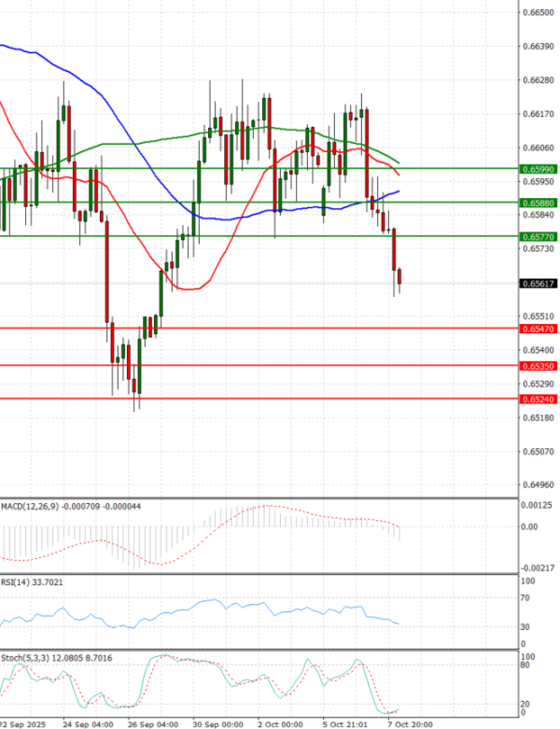Click the 5 Oct 21:01 time axis label
Screen dimensions: 560x729
343,722
